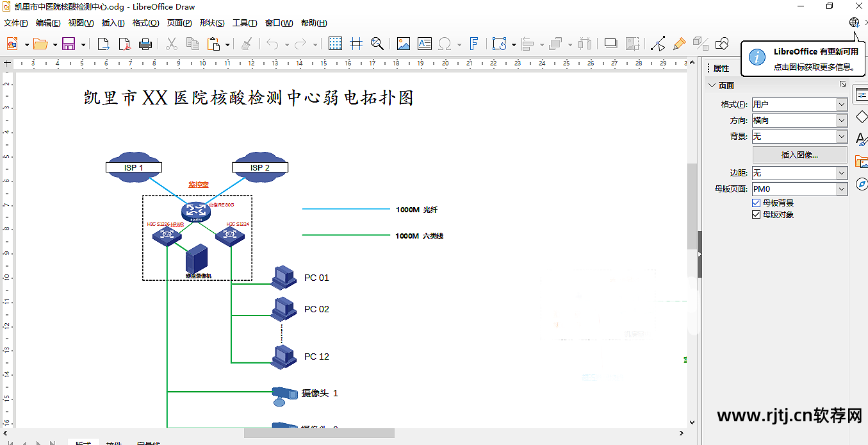
Task: Click the Insert image icon
Action: [x=403, y=44]
